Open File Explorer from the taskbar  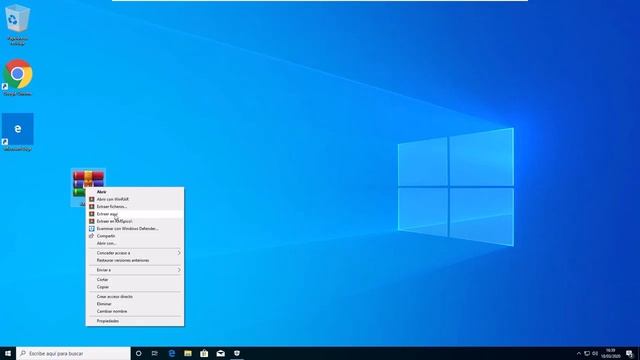click(x=188, y=353)
